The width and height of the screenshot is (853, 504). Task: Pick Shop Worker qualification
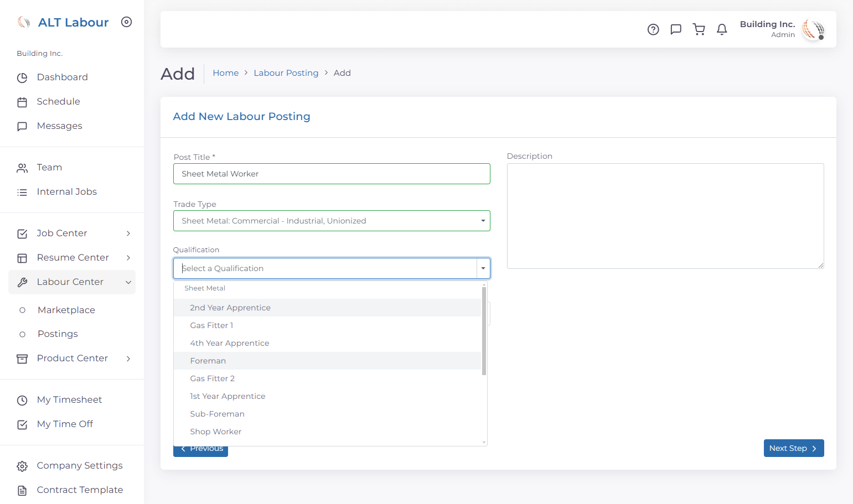327,432
